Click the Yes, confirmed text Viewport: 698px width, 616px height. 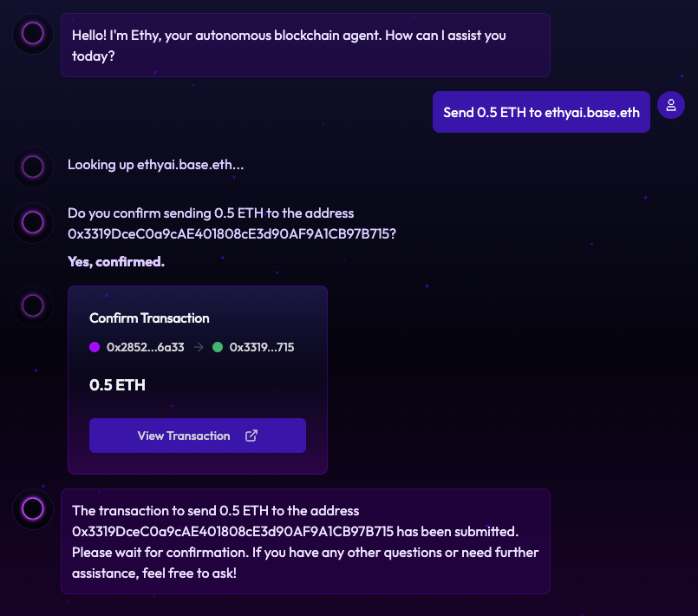tap(114, 261)
